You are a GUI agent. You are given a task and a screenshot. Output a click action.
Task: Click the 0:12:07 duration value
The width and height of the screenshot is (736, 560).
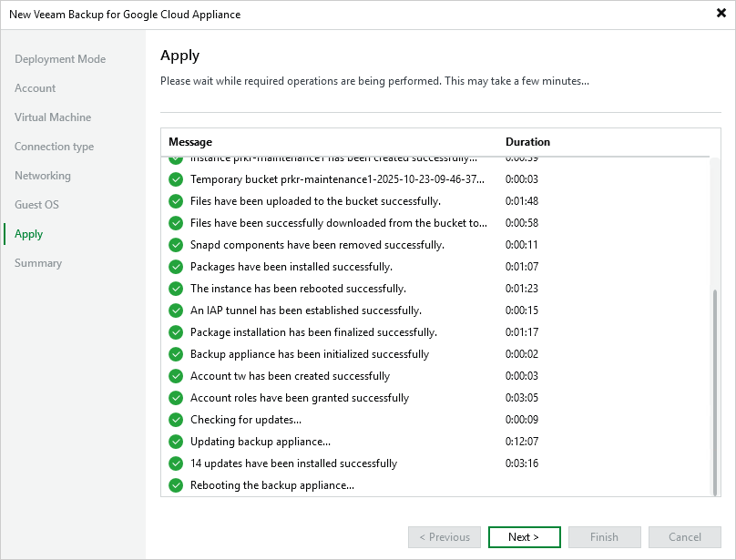(522, 442)
